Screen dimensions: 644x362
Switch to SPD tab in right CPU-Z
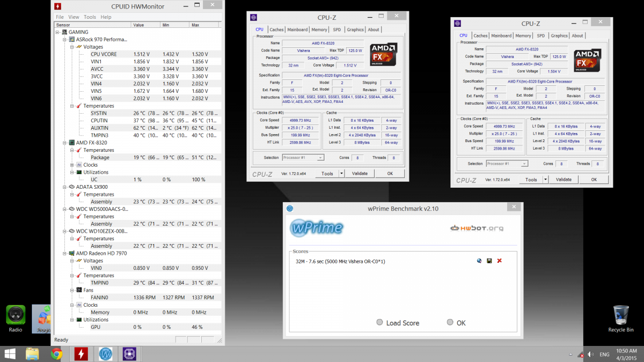pos(540,36)
